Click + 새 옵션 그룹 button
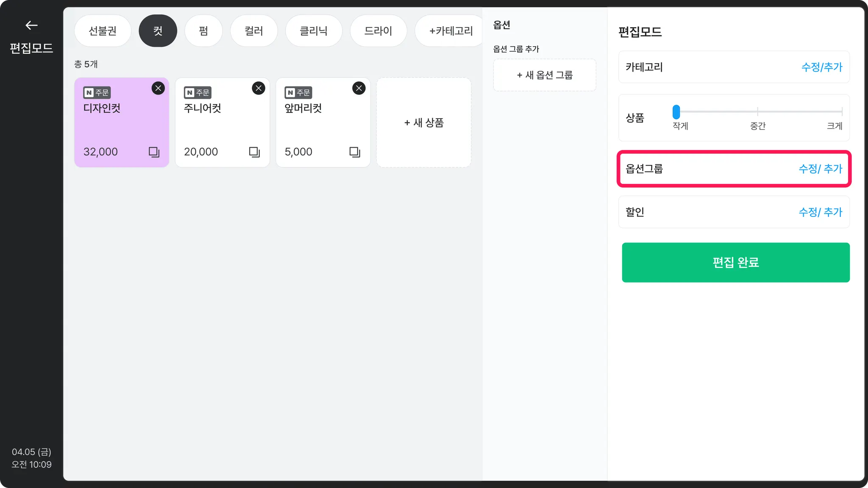868x488 pixels. [x=545, y=75]
